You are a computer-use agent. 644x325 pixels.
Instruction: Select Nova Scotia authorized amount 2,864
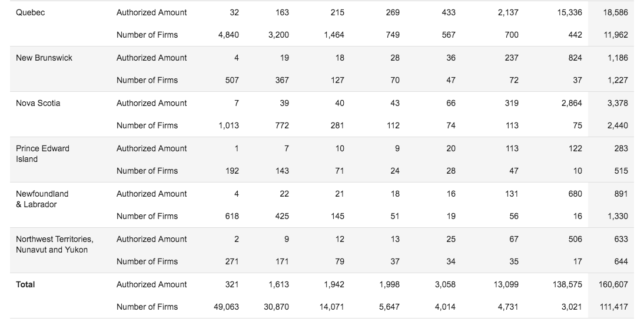pyautogui.click(x=572, y=103)
